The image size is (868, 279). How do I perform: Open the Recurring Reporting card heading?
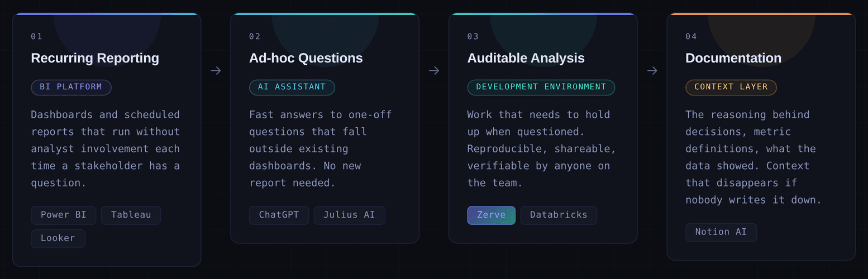pos(95,58)
